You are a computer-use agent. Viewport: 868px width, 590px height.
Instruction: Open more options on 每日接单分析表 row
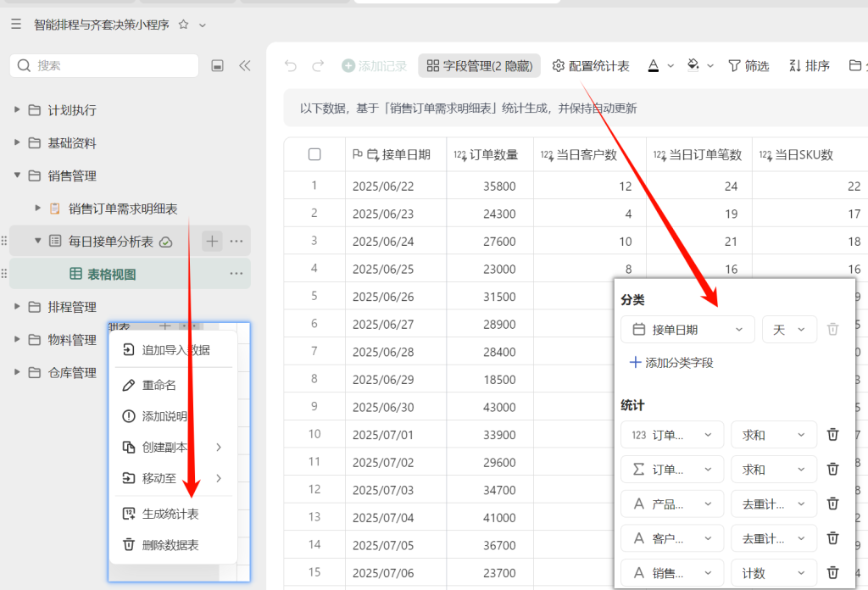coord(236,241)
